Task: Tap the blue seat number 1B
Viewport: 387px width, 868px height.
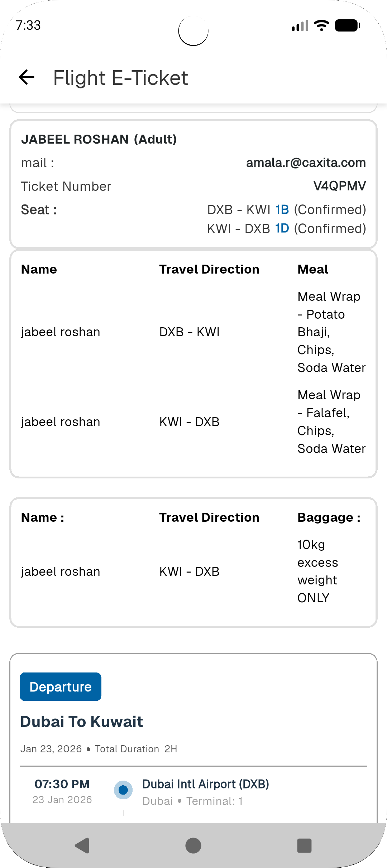Action: 282,209
